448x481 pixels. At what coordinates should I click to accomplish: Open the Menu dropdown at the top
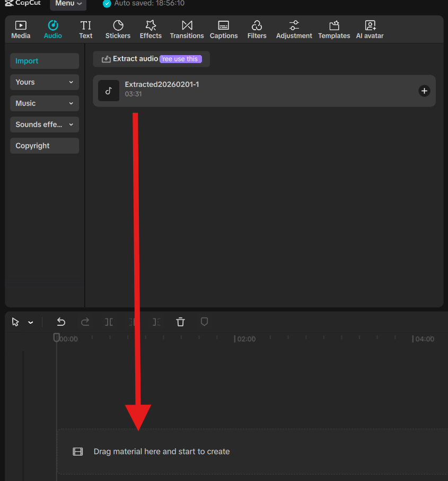[68, 4]
